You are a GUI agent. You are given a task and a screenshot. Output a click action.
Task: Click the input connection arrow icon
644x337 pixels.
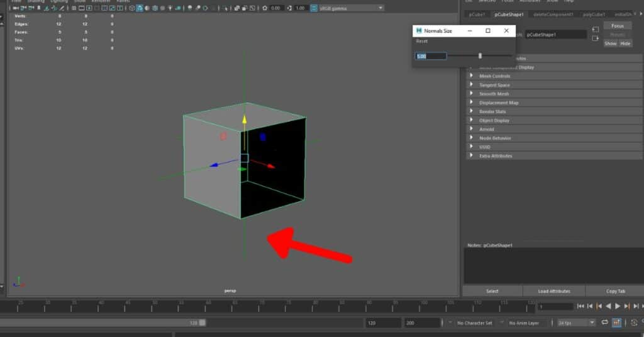(x=595, y=29)
